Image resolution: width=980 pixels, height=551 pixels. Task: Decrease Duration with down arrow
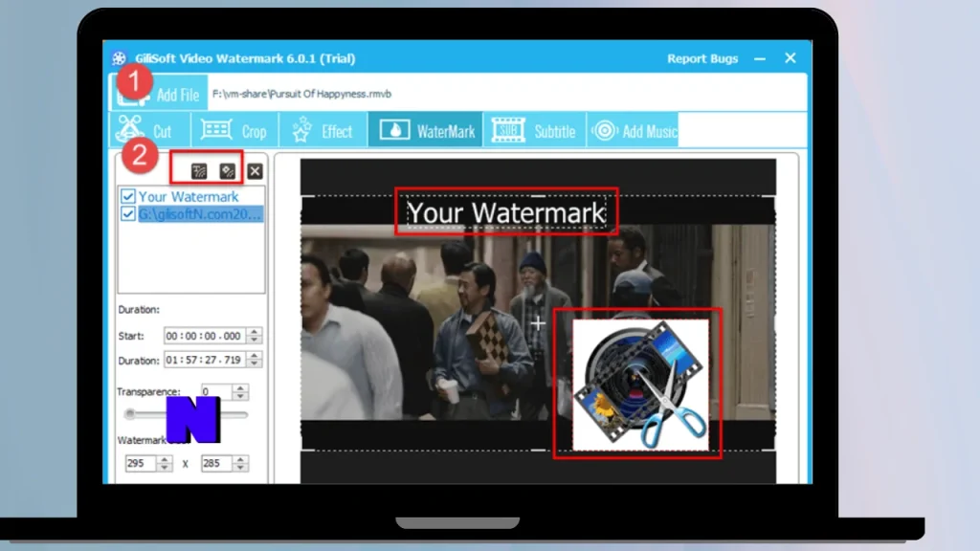(x=254, y=364)
